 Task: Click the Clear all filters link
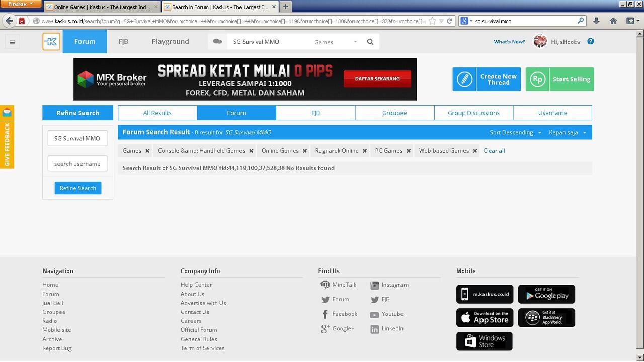(494, 151)
